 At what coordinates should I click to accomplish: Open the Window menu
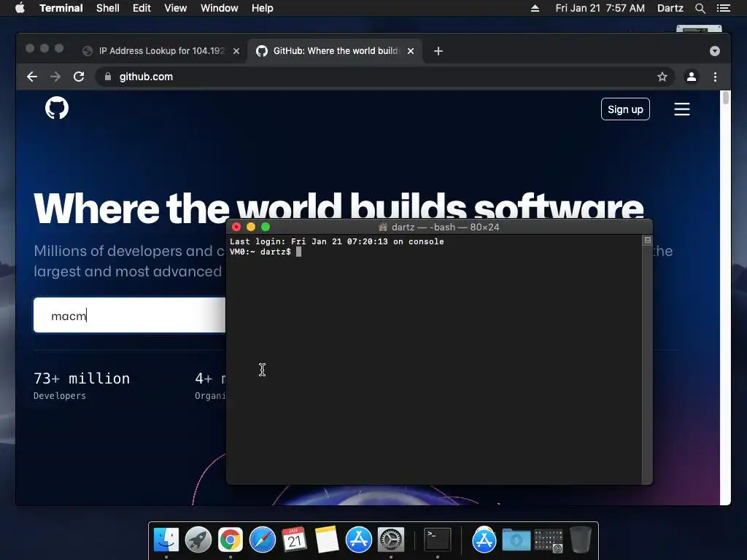(x=219, y=8)
